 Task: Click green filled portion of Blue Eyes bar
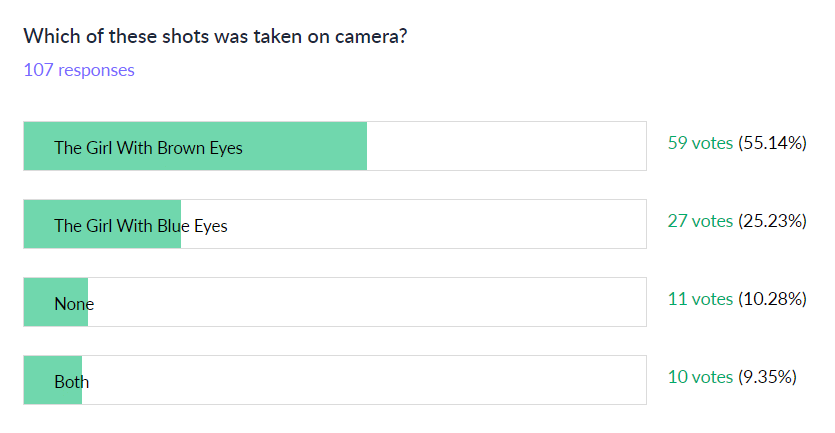pos(38,226)
